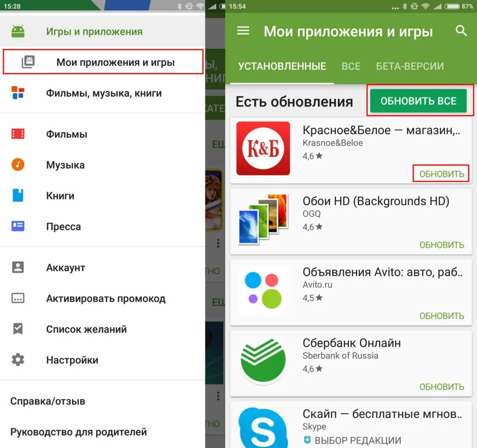
Task: Select Фильмы in the drawer
Action: [x=102, y=134]
